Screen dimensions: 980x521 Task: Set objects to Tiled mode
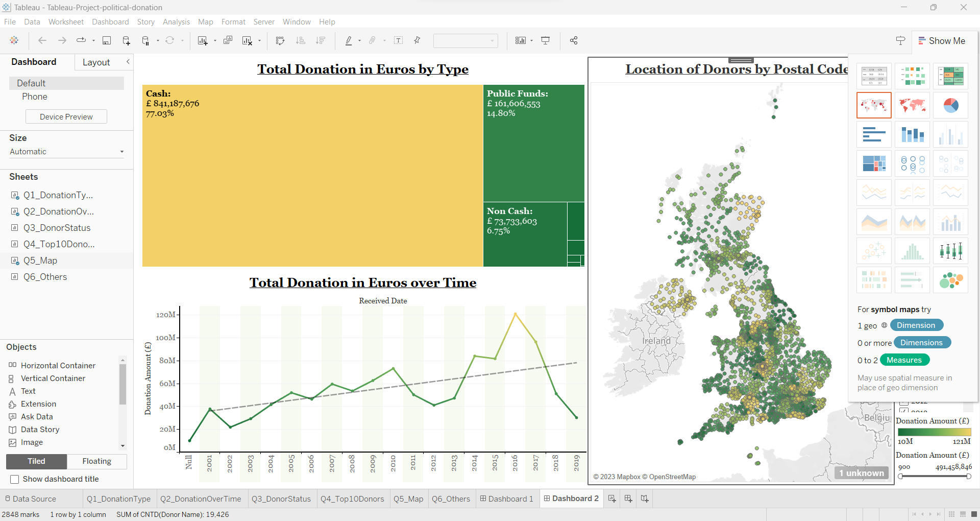(x=36, y=461)
